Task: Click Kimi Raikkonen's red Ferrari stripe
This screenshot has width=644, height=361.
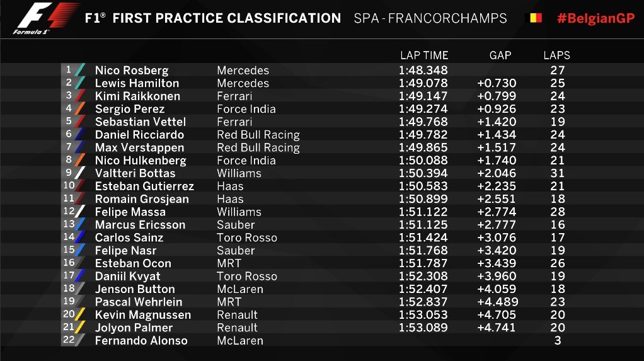Action: click(x=80, y=96)
